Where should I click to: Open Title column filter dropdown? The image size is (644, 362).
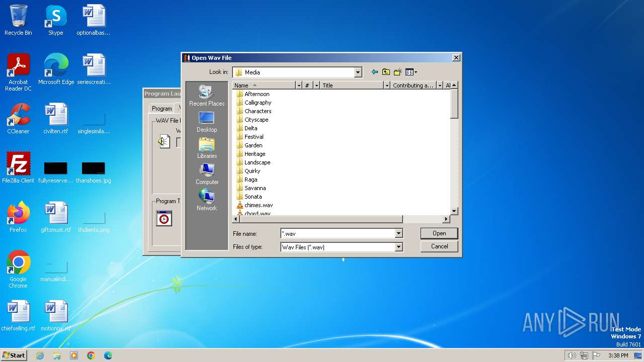(x=387, y=85)
